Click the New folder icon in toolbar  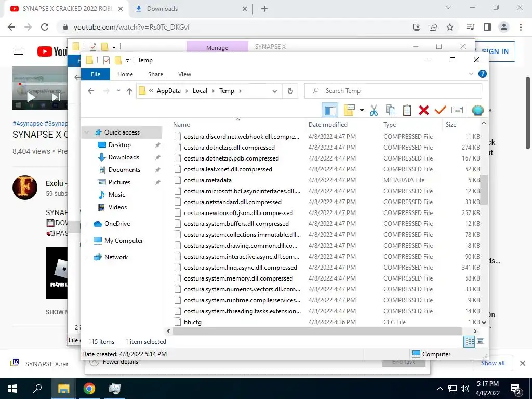pyautogui.click(x=349, y=110)
